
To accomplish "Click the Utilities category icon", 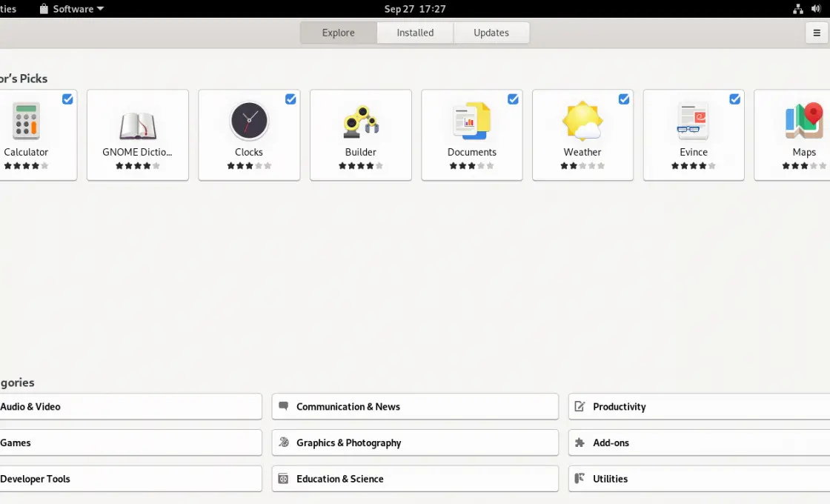I will [x=580, y=478].
